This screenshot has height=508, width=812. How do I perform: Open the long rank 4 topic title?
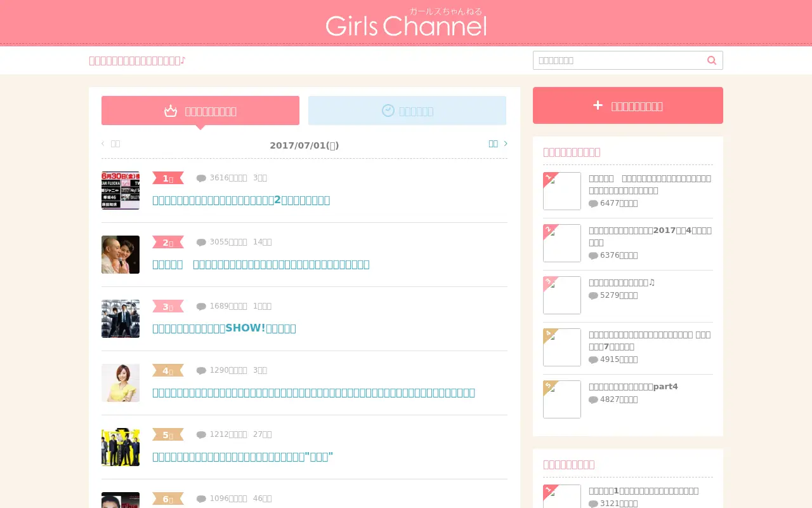coord(313,392)
